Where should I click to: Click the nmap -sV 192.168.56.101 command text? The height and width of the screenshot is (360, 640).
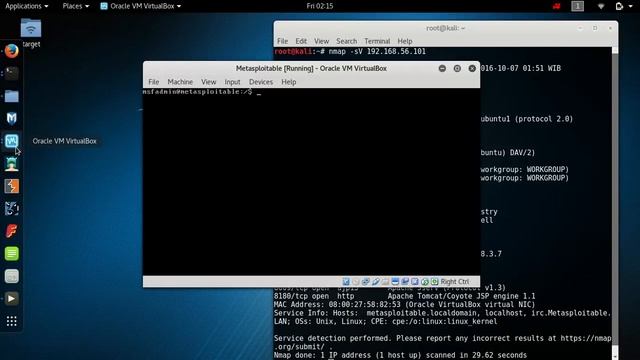377,51
